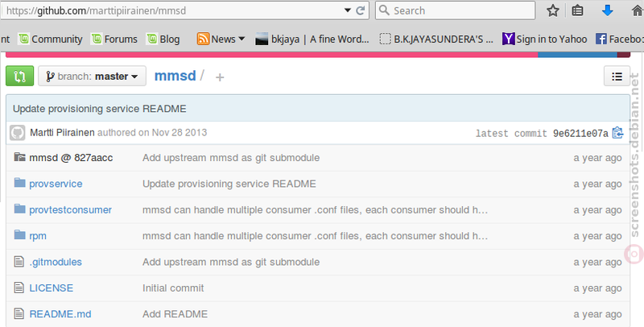Open latest commit 9e6211e07a

[580, 133]
